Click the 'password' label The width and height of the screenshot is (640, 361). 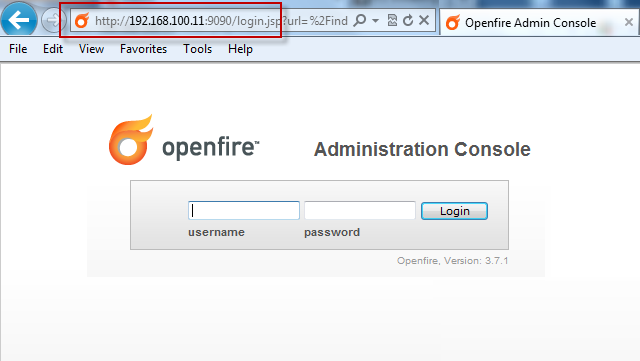point(332,232)
